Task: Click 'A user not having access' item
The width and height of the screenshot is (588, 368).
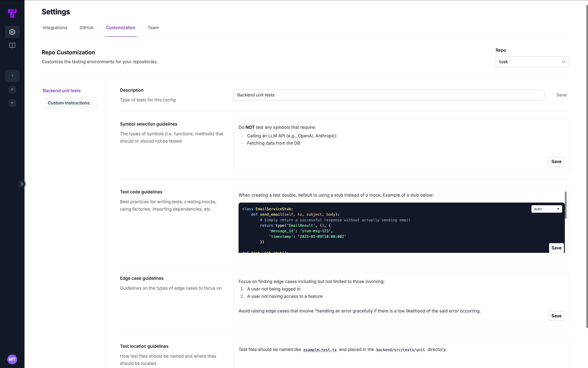Action: (x=285, y=296)
